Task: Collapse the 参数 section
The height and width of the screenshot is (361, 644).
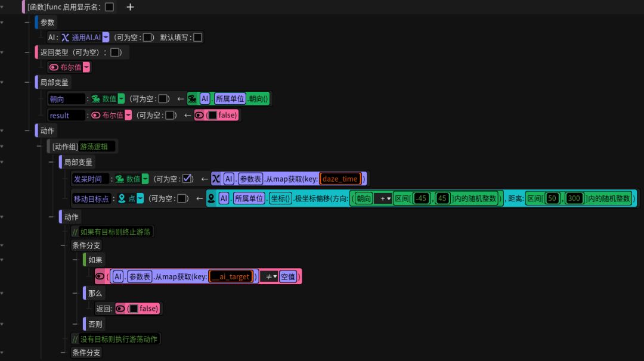Action: pyautogui.click(x=27, y=22)
